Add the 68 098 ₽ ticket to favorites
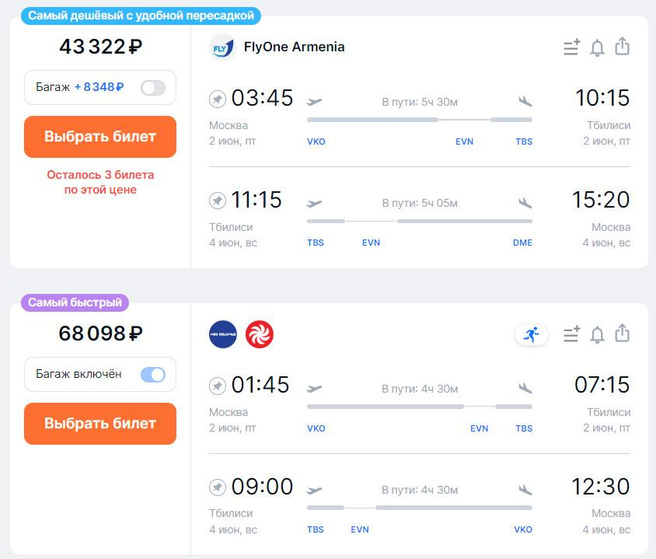The height and width of the screenshot is (559, 656). tap(572, 335)
